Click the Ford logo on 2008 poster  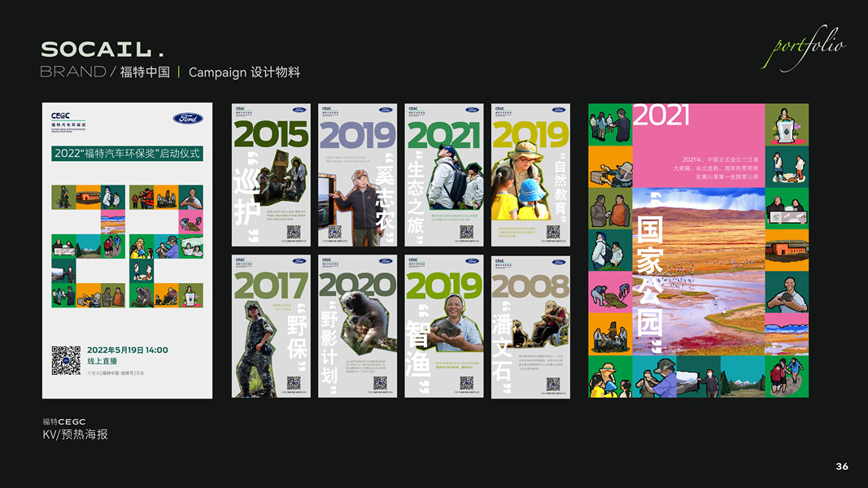559,261
